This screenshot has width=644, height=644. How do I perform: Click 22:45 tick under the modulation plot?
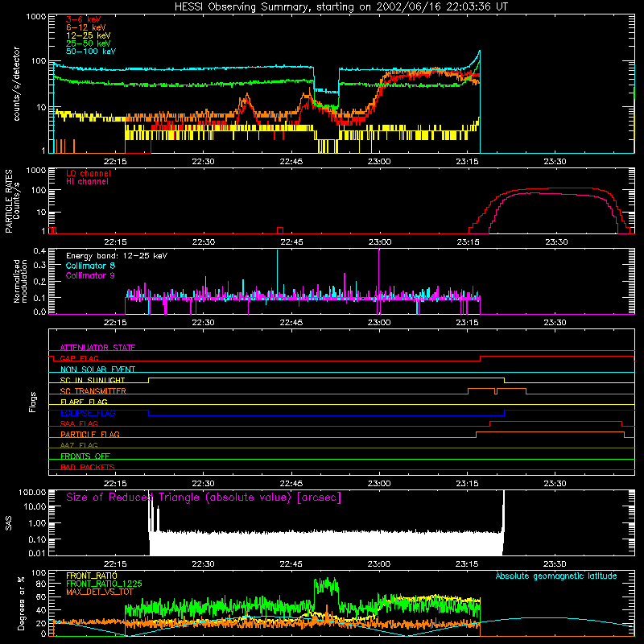[291, 323]
